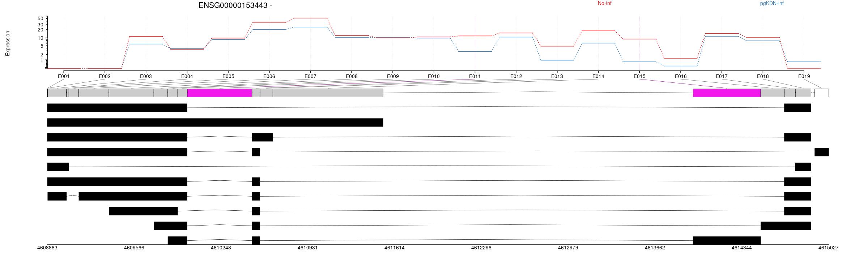
Task: Click the fifth transcript's short left black exon
Action: 58,167
